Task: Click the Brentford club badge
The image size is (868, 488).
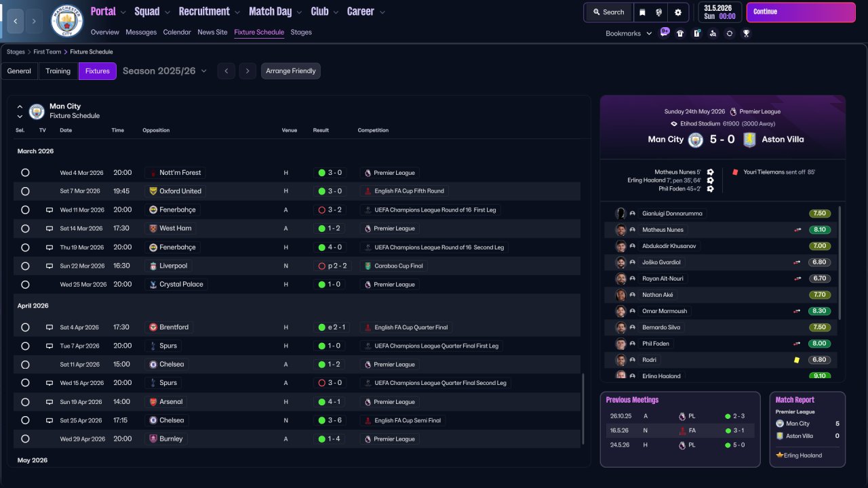Action: [x=153, y=327]
